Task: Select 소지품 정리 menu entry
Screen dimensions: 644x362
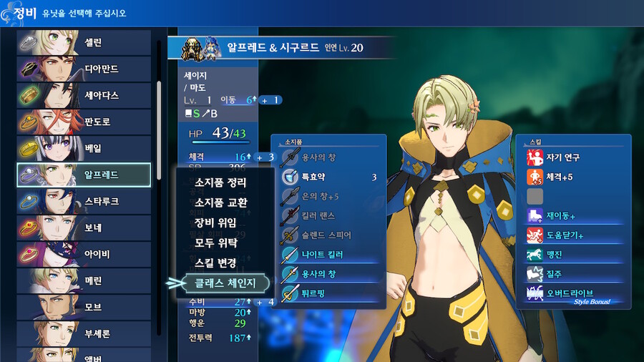Action: coord(220,182)
